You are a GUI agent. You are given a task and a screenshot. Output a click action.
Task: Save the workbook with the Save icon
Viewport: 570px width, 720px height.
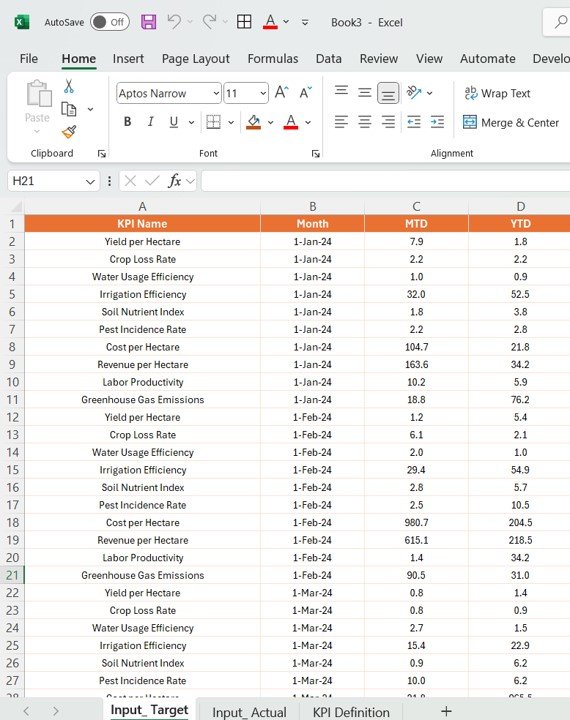coord(148,22)
